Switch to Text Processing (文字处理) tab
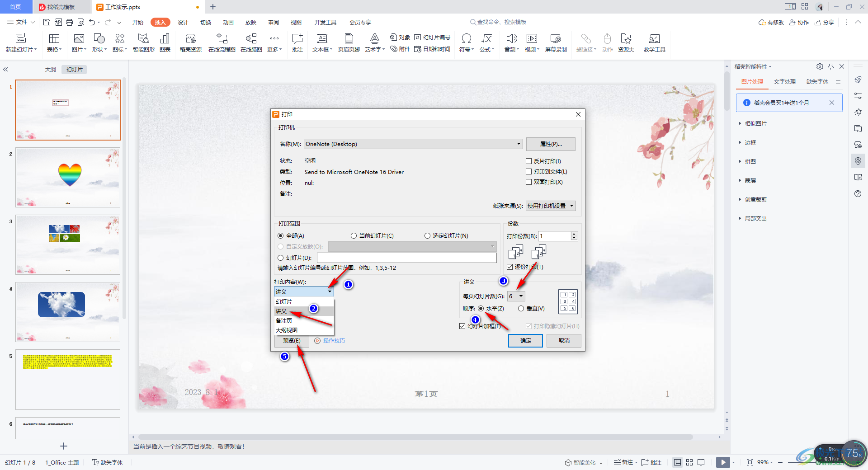868x470 pixels. pyautogui.click(x=784, y=81)
